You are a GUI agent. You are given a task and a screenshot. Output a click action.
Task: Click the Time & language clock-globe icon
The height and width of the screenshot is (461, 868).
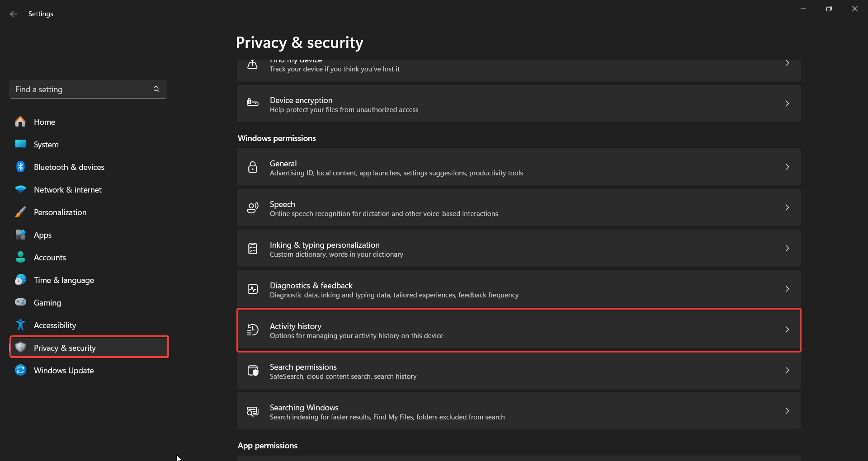[x=20, y=280]
